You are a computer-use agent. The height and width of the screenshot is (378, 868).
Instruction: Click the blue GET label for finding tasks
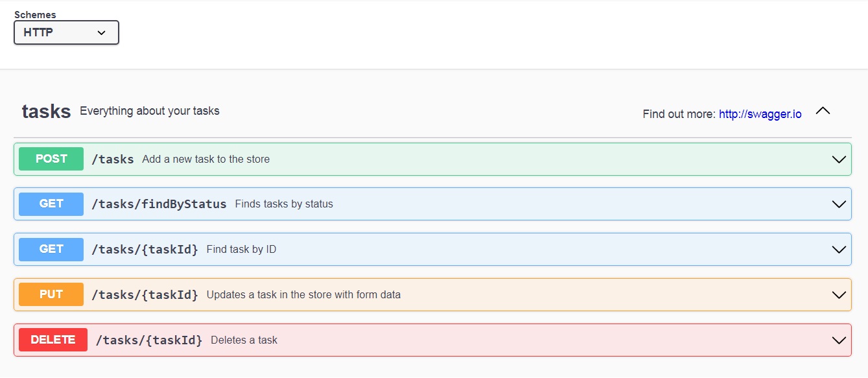click(51, 204)
